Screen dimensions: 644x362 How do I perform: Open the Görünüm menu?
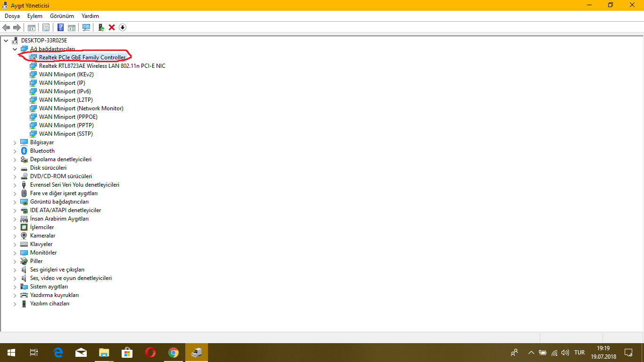point(62,16)
